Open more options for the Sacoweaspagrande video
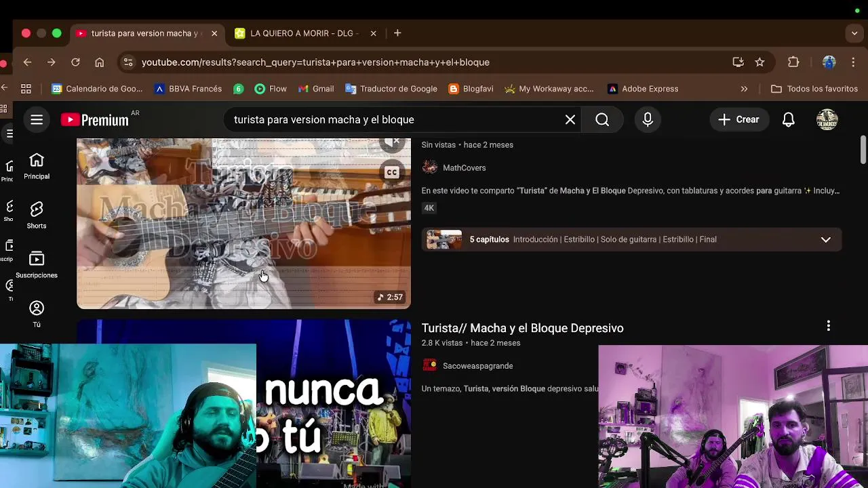This screenshot has width=868, height=488. pyautogui.click(x=828, y=327)
